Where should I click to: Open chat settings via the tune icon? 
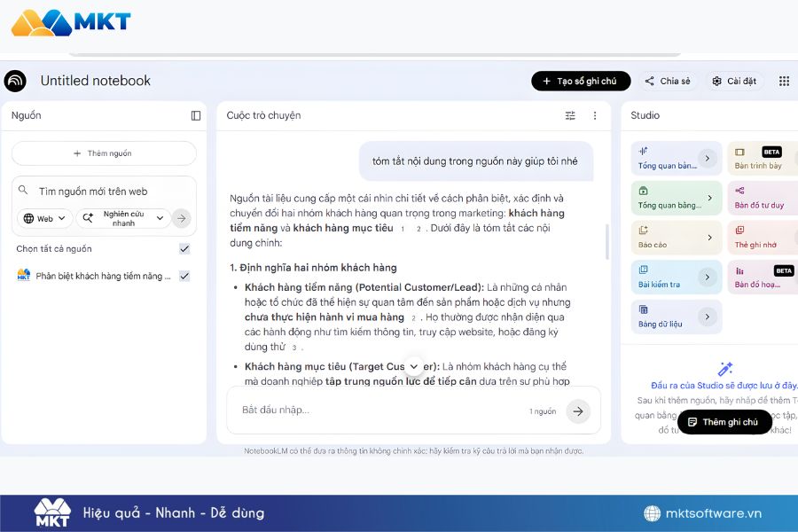click(570, 115)
